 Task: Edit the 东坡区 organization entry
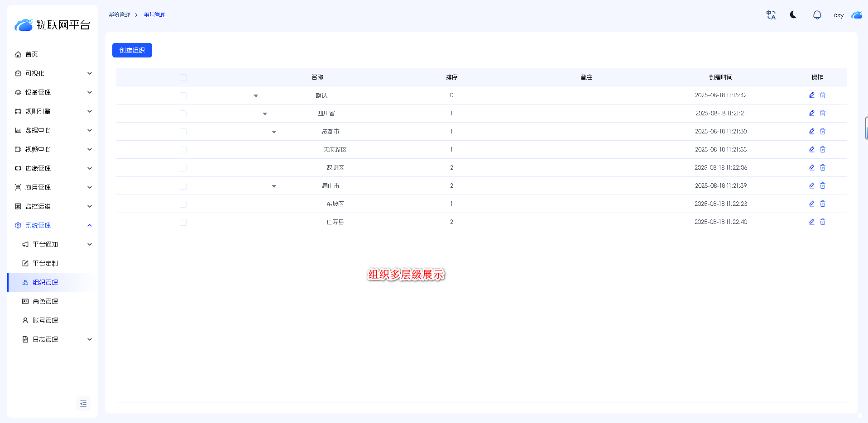pyautogui.click(x=811, y=204)
